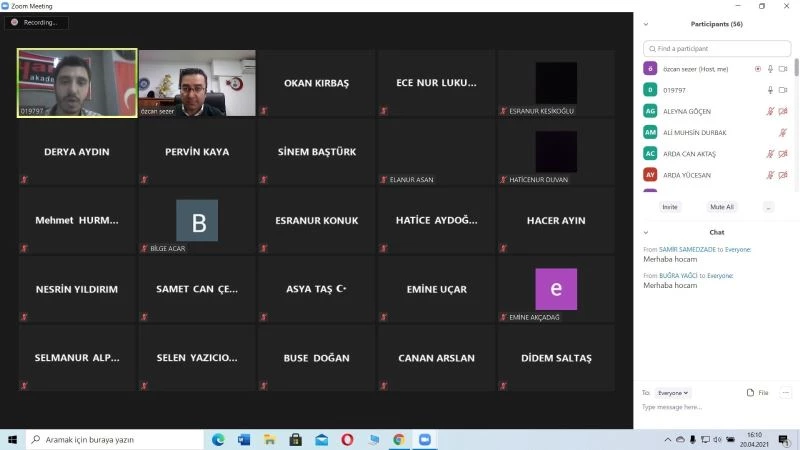
Task: Click the Word icon in taskbar
Action: 244,440
